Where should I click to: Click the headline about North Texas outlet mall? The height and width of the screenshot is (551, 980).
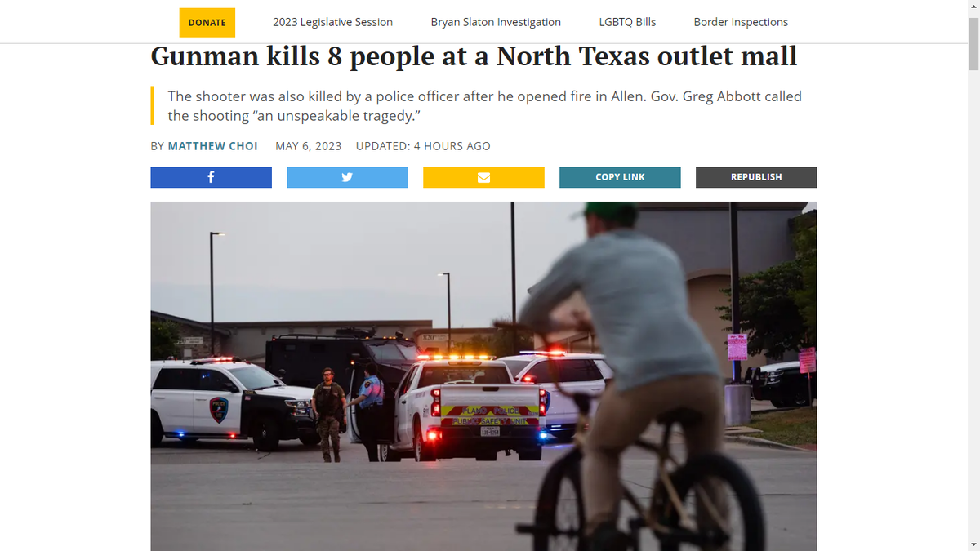click(474, 56)
